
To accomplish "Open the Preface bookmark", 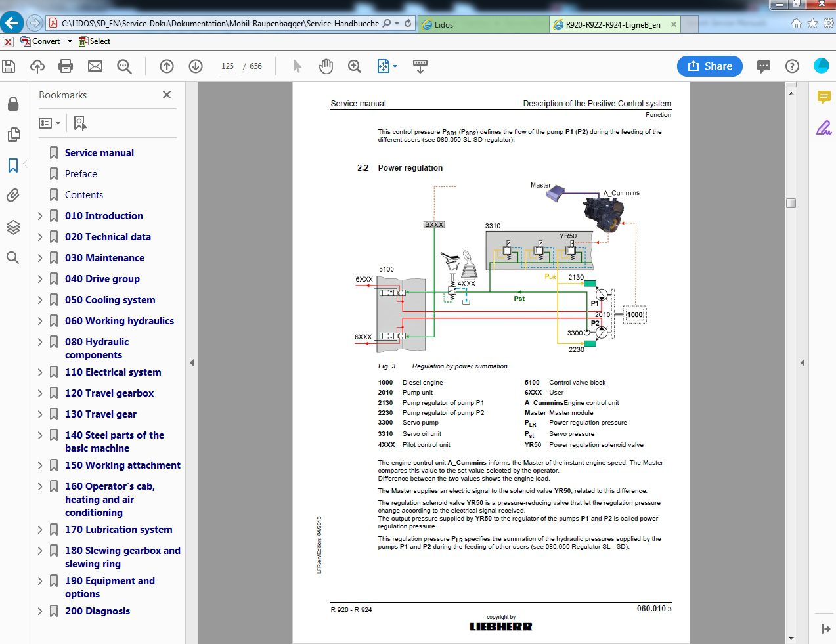I will tap(81, 174).
